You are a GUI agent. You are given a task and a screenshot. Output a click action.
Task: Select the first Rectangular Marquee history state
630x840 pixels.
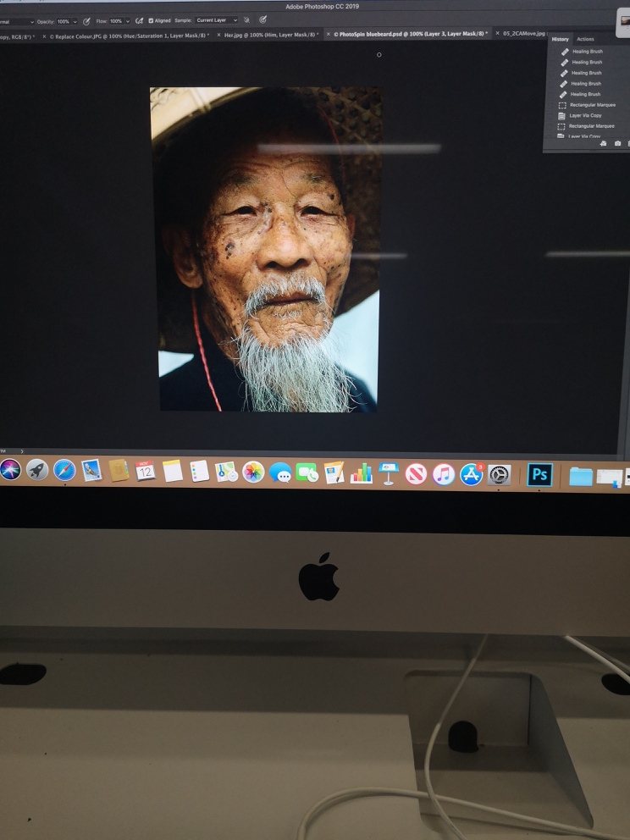(x=592, y=105)
